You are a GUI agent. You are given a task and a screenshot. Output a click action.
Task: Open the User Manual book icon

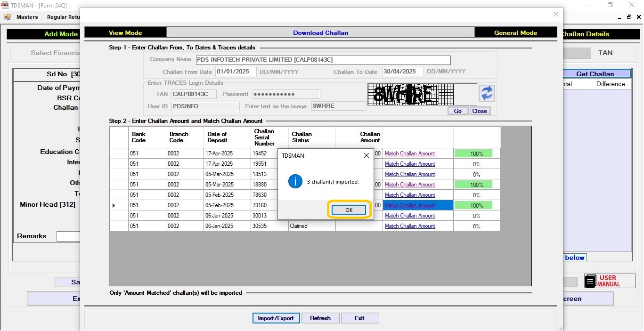pos(590,281)
